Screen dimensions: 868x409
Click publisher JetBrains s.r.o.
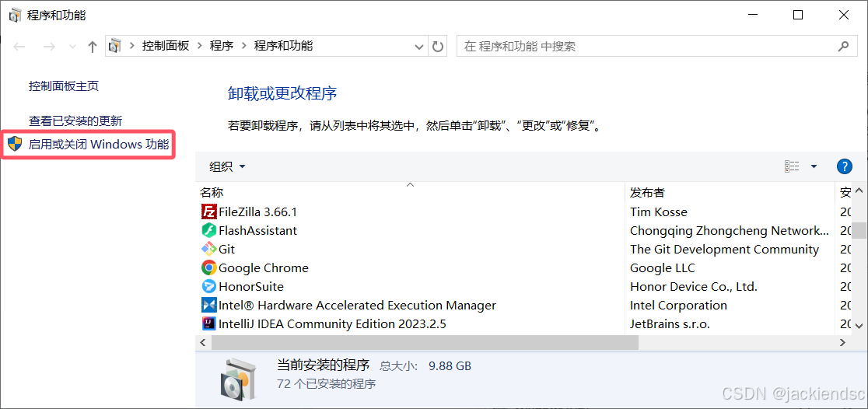pos(670,323)
